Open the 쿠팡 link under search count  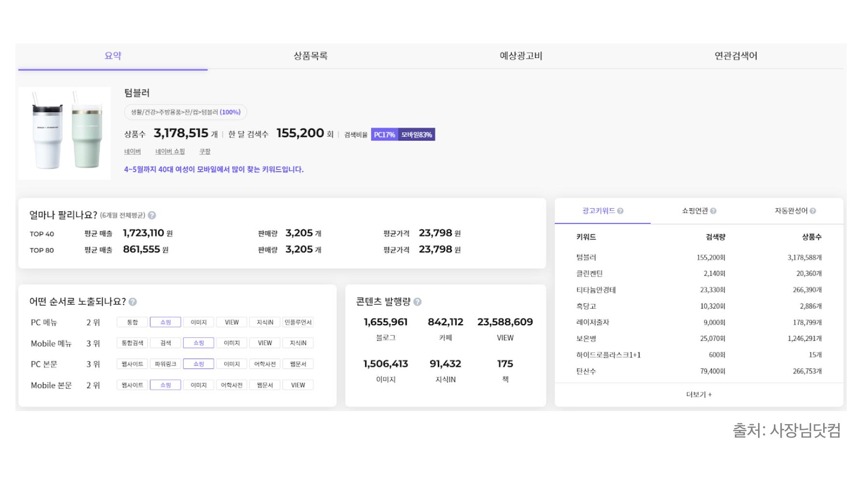click(x=205, y=151)
